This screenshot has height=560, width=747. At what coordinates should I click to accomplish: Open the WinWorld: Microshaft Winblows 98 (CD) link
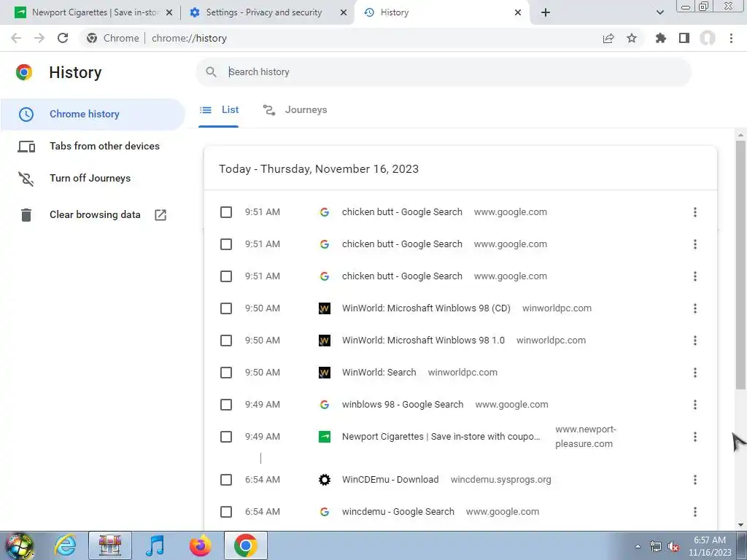[x=426, y=308]
